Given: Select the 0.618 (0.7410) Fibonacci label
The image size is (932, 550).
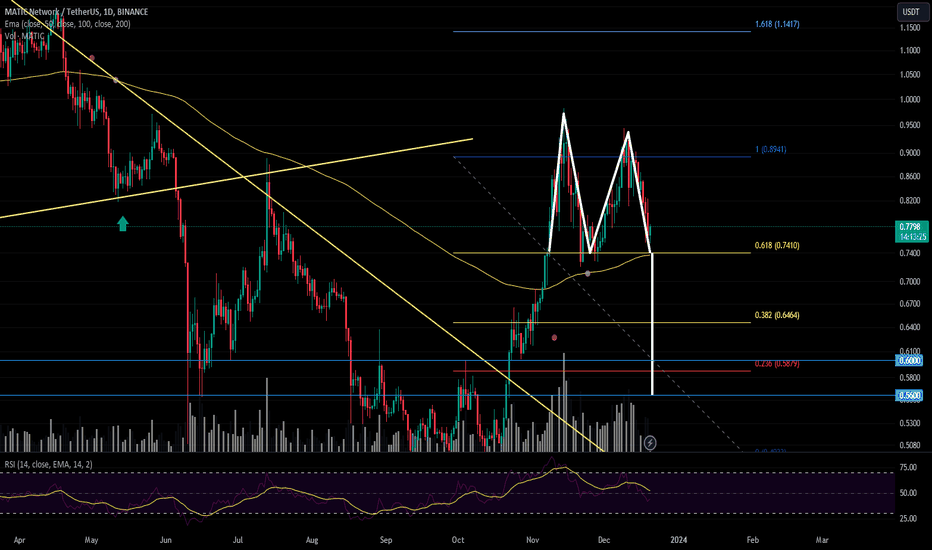Looking at the screenshot, I should pyautogui.click(x=777, y=246).
